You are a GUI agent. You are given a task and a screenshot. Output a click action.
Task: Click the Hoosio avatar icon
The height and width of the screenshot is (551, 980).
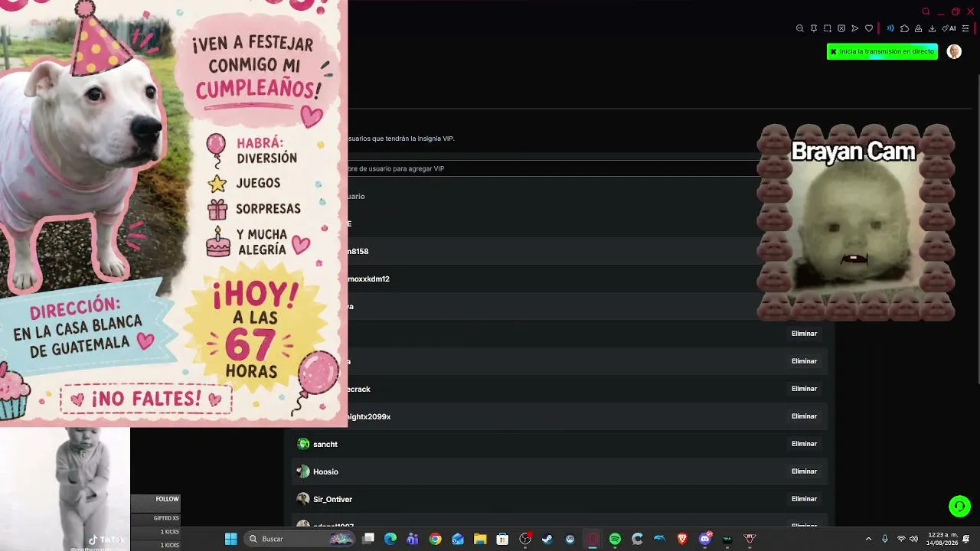[x=303, y=471]
